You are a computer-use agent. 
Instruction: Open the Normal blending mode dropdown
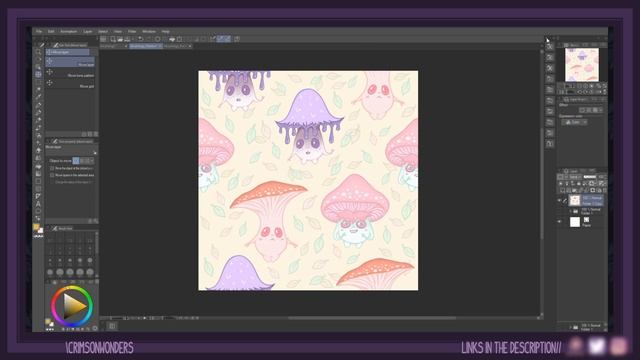tap(574, 177)
